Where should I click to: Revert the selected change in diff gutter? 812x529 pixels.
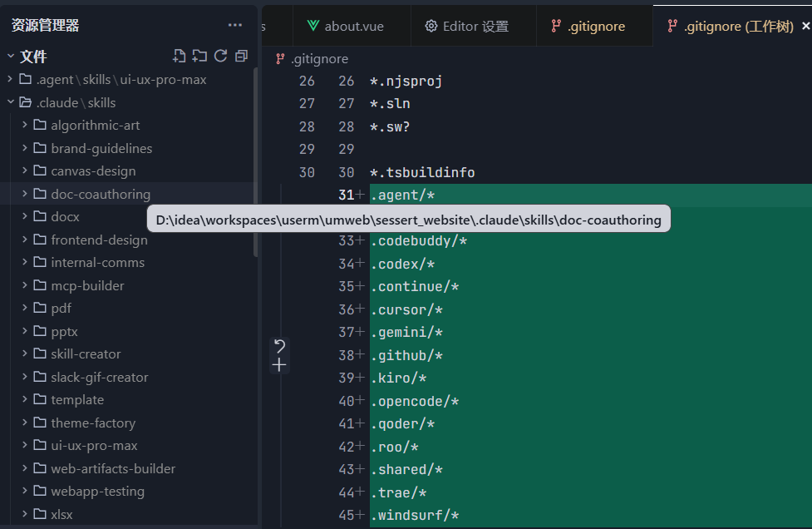[x=279, y=346]
